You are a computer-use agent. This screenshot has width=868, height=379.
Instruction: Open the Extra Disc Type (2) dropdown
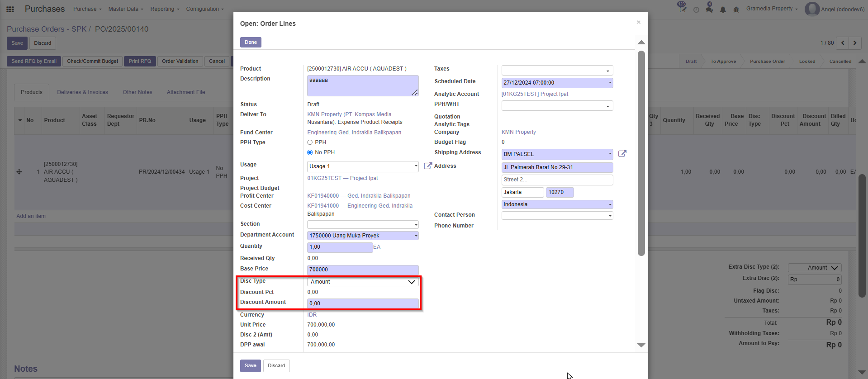815,268
